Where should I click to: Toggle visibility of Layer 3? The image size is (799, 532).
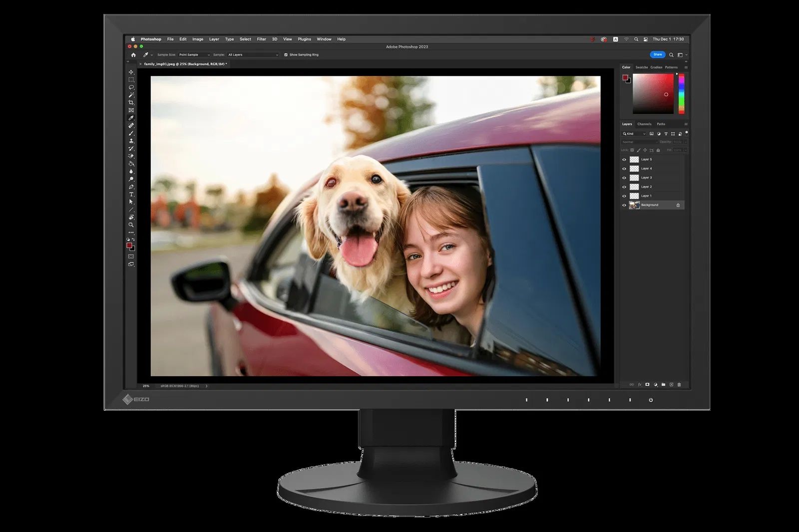tap(624, 178)
